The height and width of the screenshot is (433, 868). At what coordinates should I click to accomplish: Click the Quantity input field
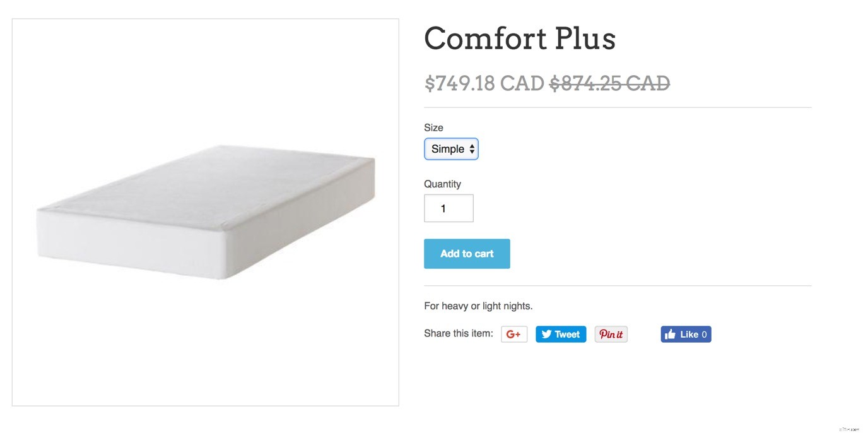point(449,208)
